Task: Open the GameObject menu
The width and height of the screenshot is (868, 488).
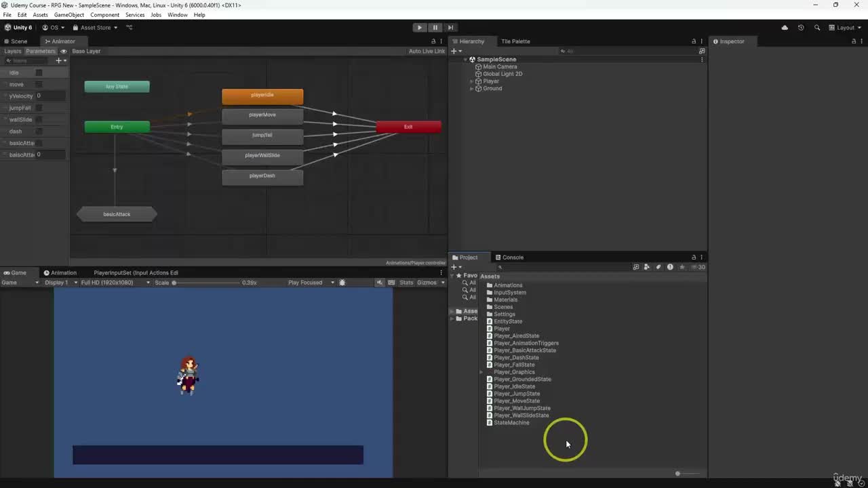Action: point(69,15)
